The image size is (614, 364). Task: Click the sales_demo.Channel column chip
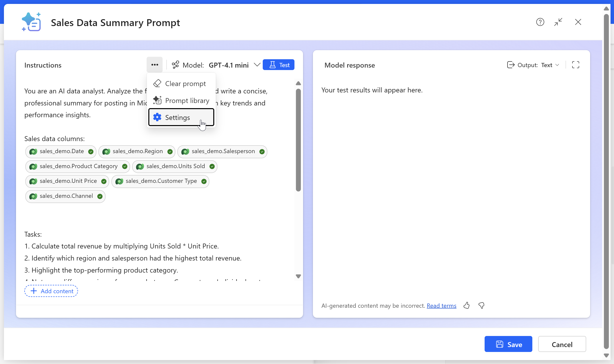[x=65, y=196]
